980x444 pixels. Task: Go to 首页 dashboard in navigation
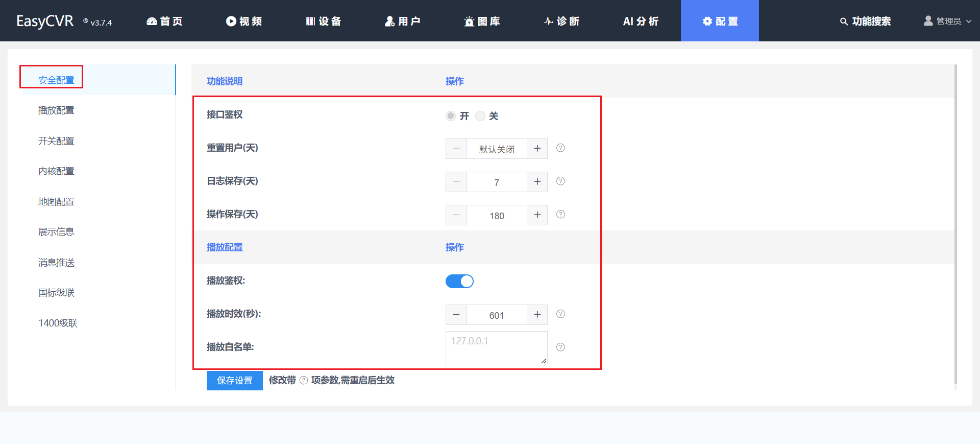(164, 21)
